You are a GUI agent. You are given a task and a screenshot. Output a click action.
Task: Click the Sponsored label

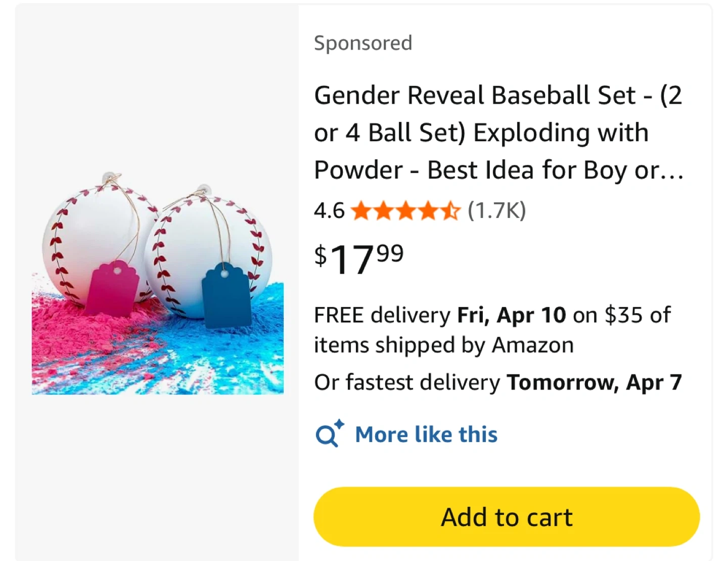click(x=363, y=43)
